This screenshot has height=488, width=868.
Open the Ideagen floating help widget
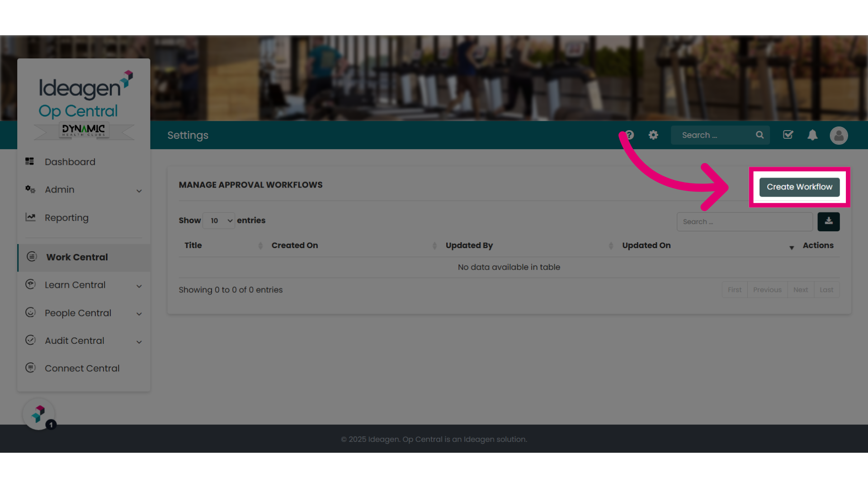coord(39,414)
